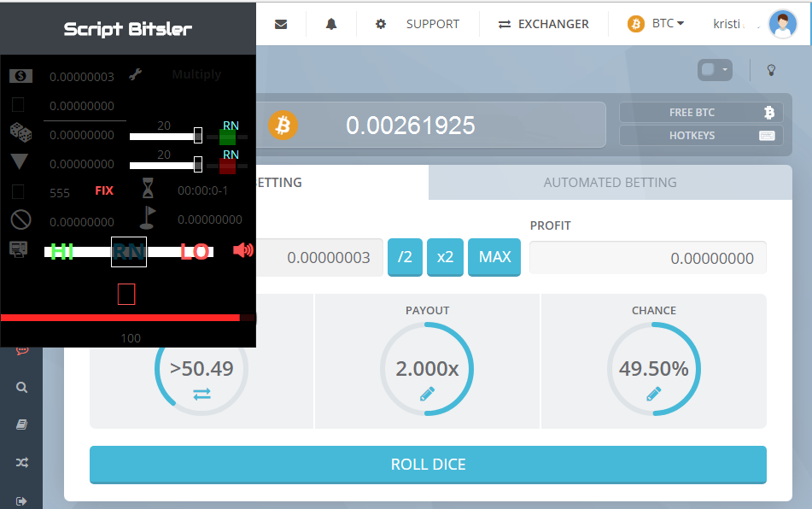Click the downward triangle icon in script panel

(x=20, y=161)
